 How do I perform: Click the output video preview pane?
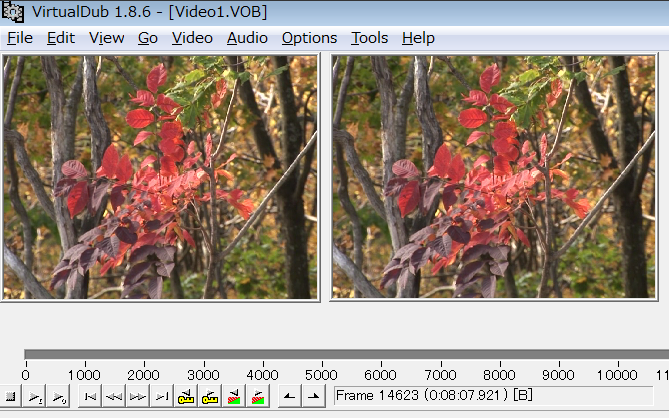point(493,177)
